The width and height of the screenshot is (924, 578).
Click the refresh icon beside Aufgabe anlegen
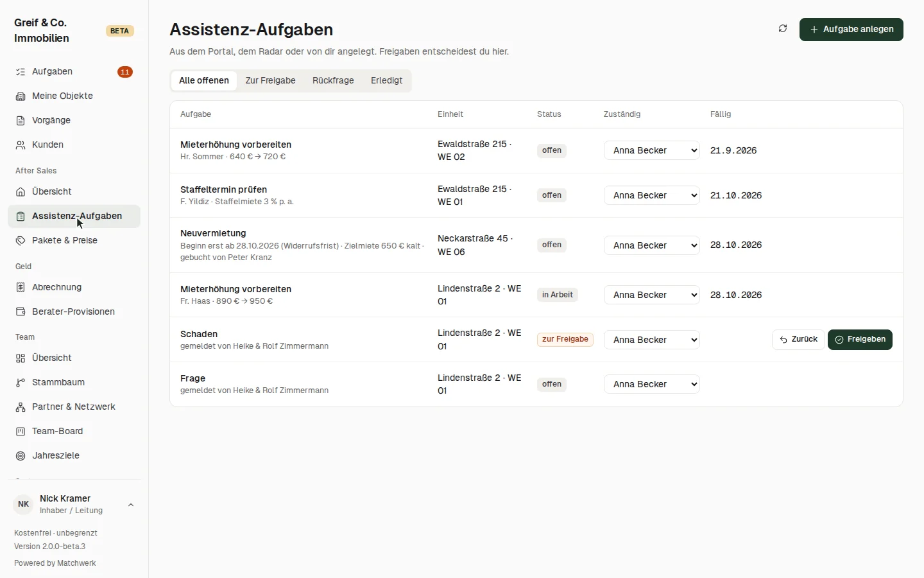(783, 29)
